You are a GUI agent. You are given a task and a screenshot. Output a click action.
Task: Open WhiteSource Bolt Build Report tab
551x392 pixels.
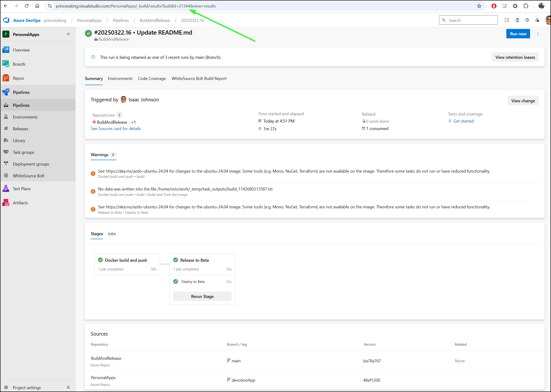click(199, 79)
